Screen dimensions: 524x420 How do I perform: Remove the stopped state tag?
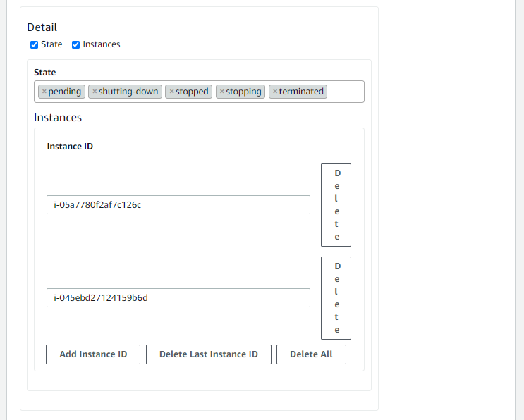171,92
